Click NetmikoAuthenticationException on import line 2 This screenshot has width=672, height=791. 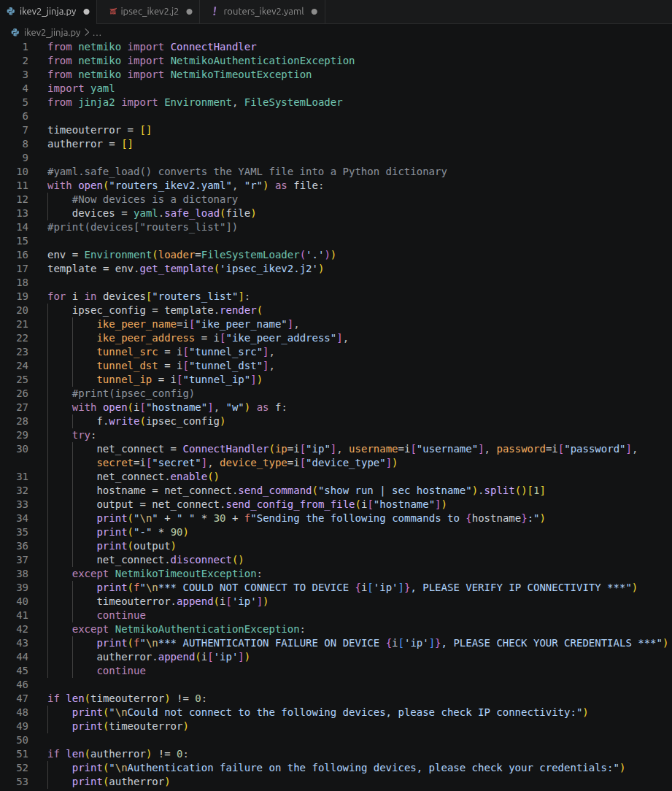tap(263, 61)
